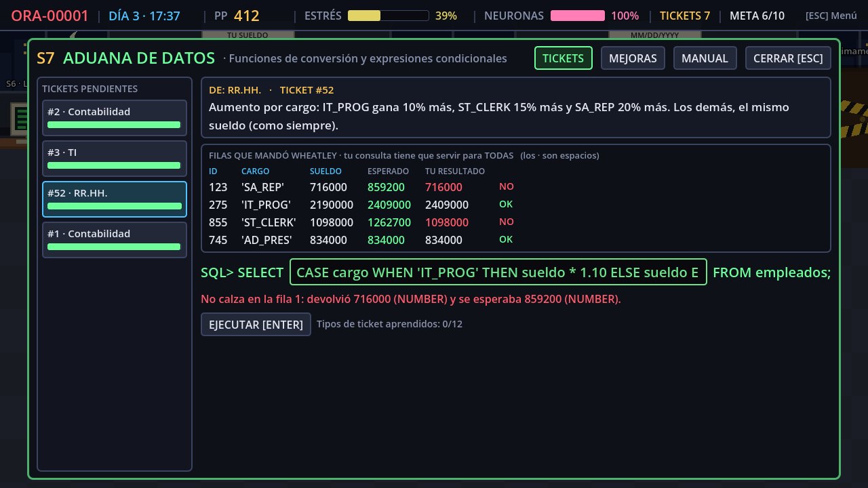
Task: Click expected value 859200
Action: [386, 187]
